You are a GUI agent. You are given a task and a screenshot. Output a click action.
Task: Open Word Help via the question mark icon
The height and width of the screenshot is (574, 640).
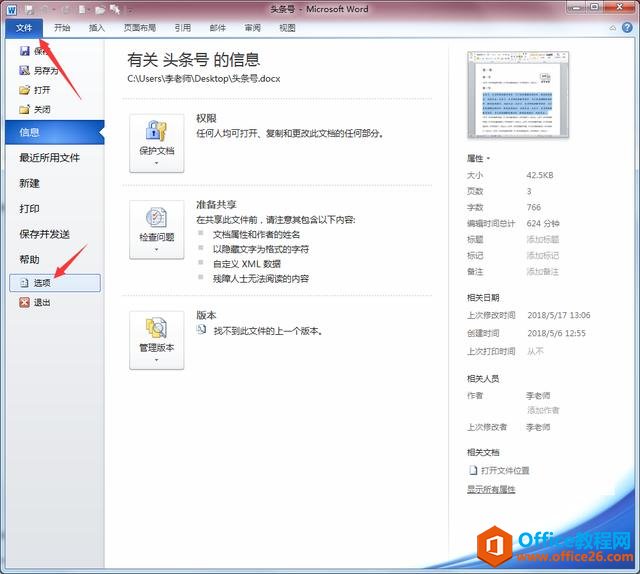(x=627, y=27)
